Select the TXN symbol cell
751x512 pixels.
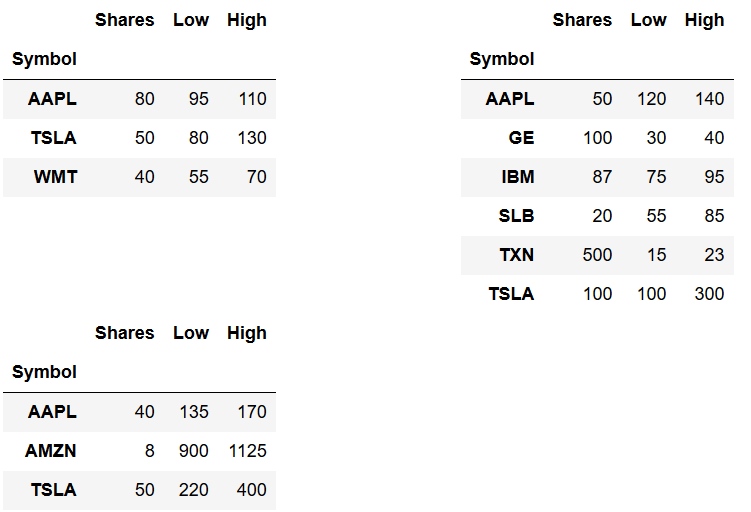(x=517, y=255)
